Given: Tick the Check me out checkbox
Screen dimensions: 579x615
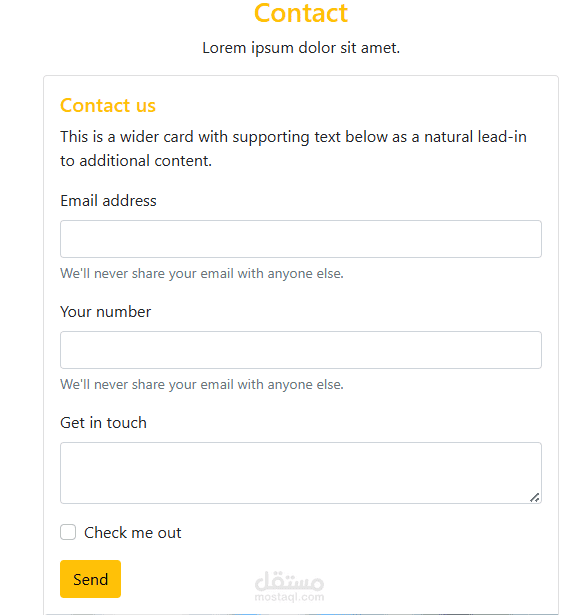Looking at the screenshot, I should click(x=68, y=532).
